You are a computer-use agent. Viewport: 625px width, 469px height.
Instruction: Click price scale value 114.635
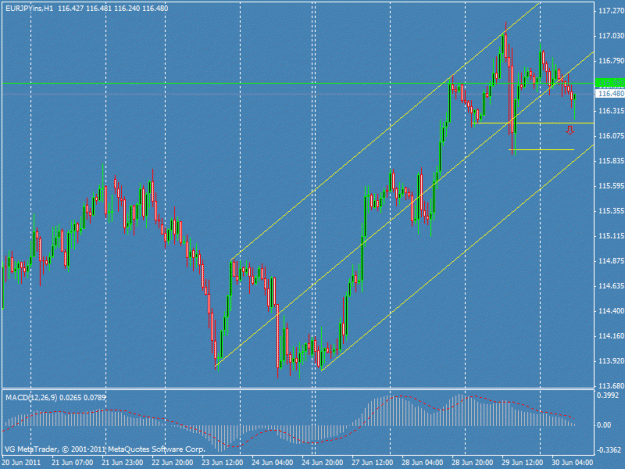click(611, 286)
